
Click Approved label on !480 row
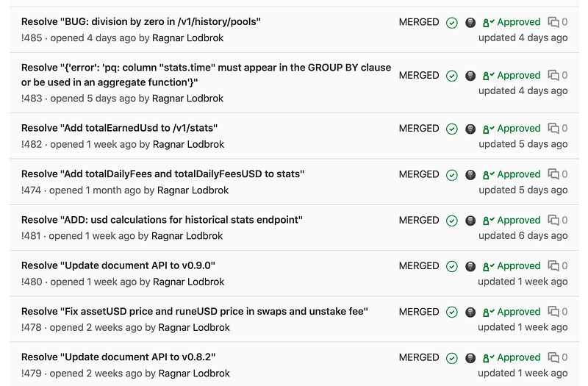(x=519, y=266)
